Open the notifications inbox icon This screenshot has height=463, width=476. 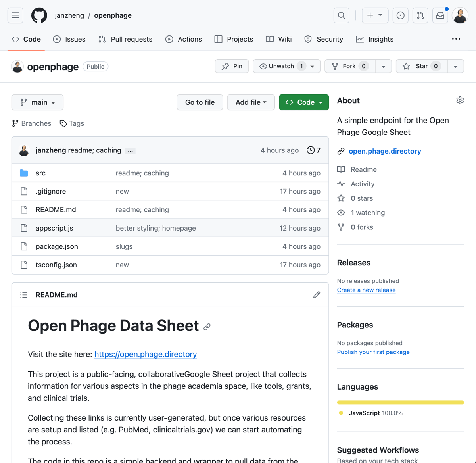click(440, 15)
